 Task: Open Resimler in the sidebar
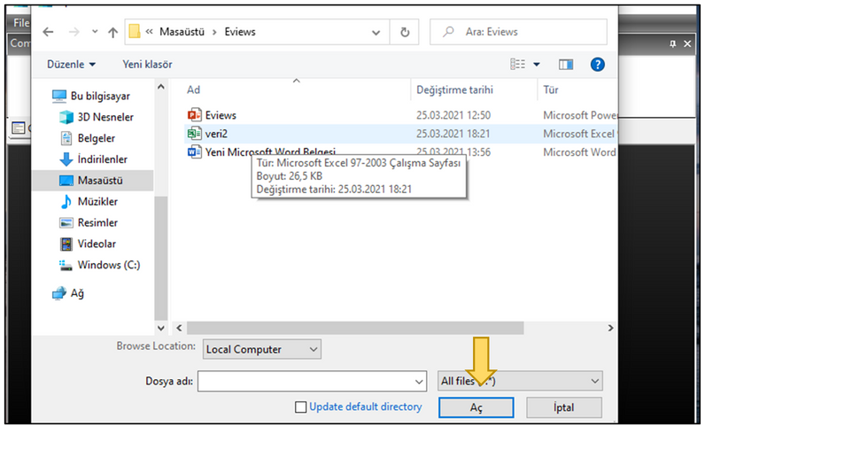[x=89, y=222]
